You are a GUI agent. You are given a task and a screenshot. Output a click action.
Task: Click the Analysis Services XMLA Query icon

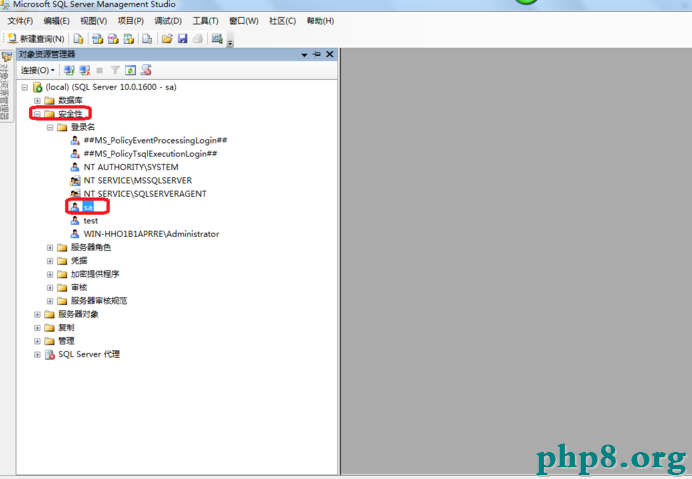[x=128, y=39]
